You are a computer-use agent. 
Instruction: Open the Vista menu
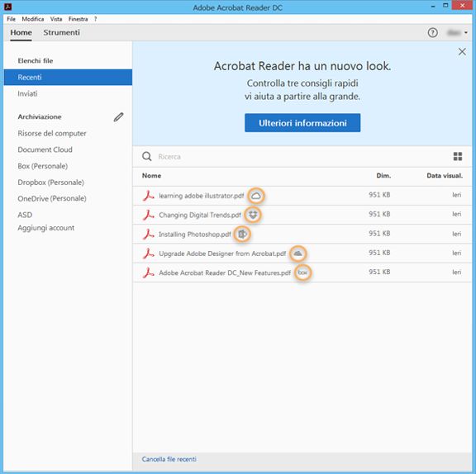point(56,19)
